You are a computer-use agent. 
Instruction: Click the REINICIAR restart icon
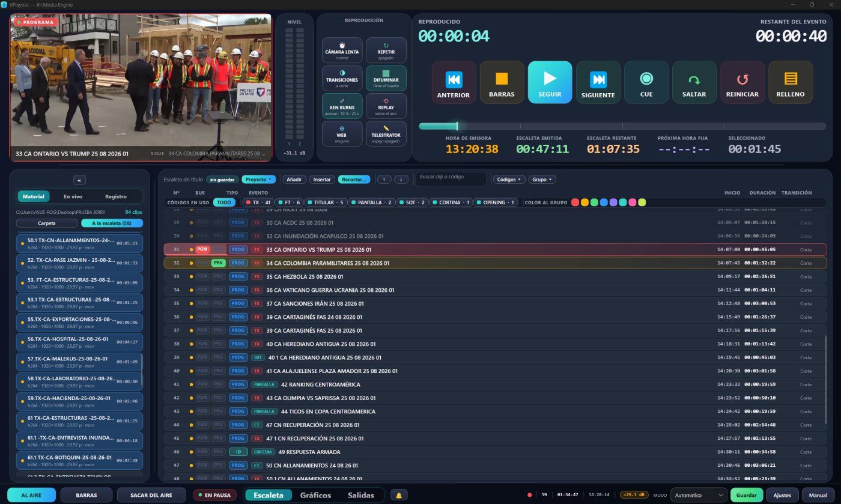[742, 79]
